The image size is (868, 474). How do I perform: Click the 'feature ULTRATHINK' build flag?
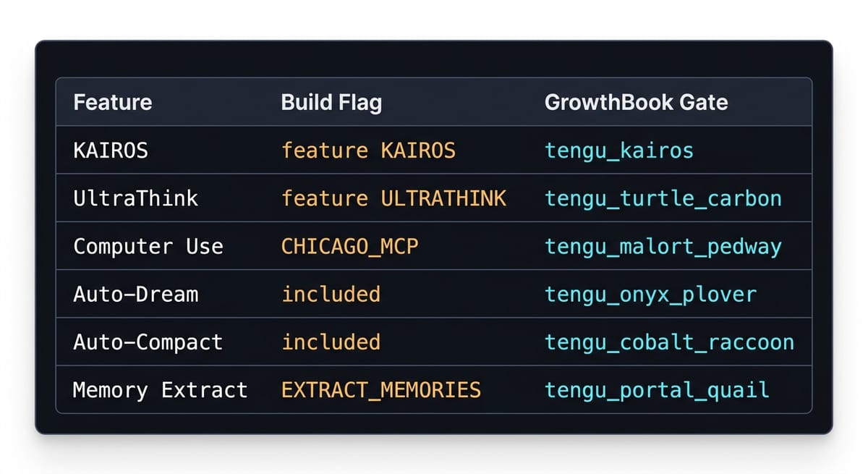coord(393,198)
